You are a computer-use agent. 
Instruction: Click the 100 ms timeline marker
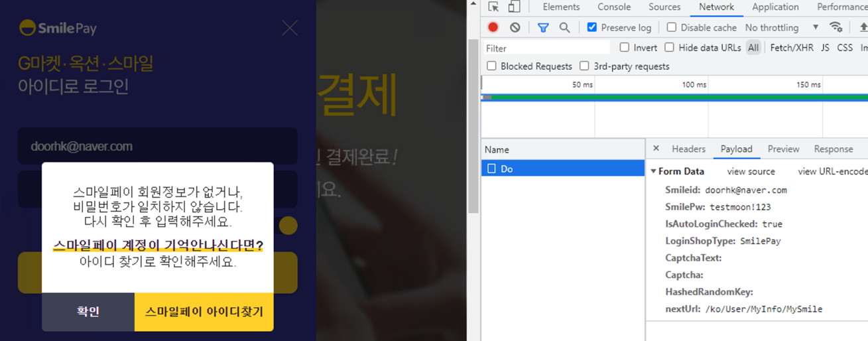[x=694, y=85]
